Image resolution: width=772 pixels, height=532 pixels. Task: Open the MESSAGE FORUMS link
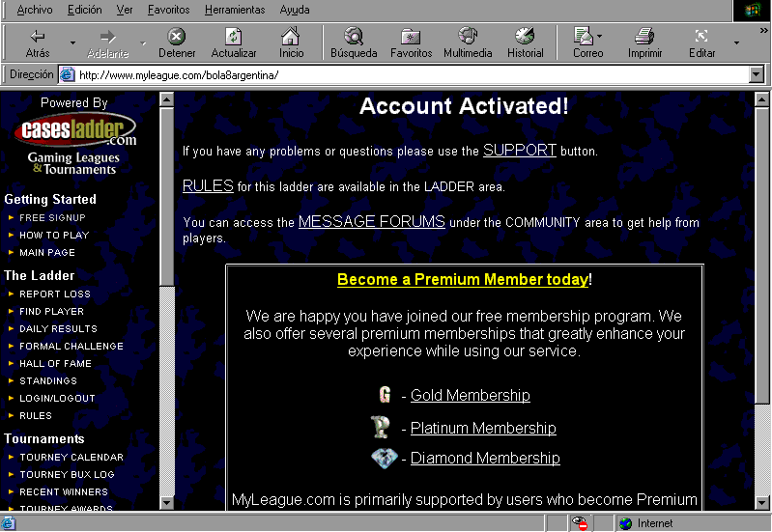371,221
